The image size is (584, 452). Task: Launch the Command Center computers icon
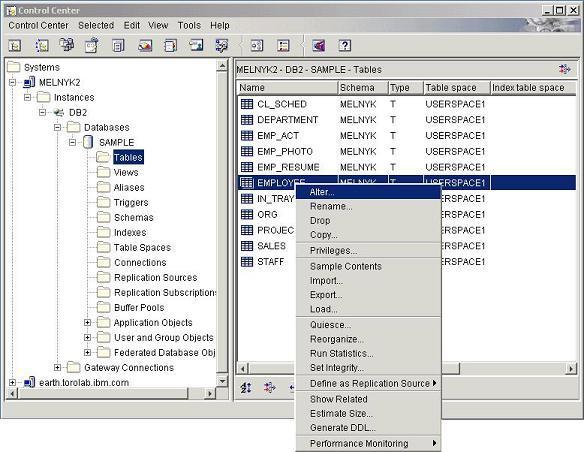pos(67,45)
